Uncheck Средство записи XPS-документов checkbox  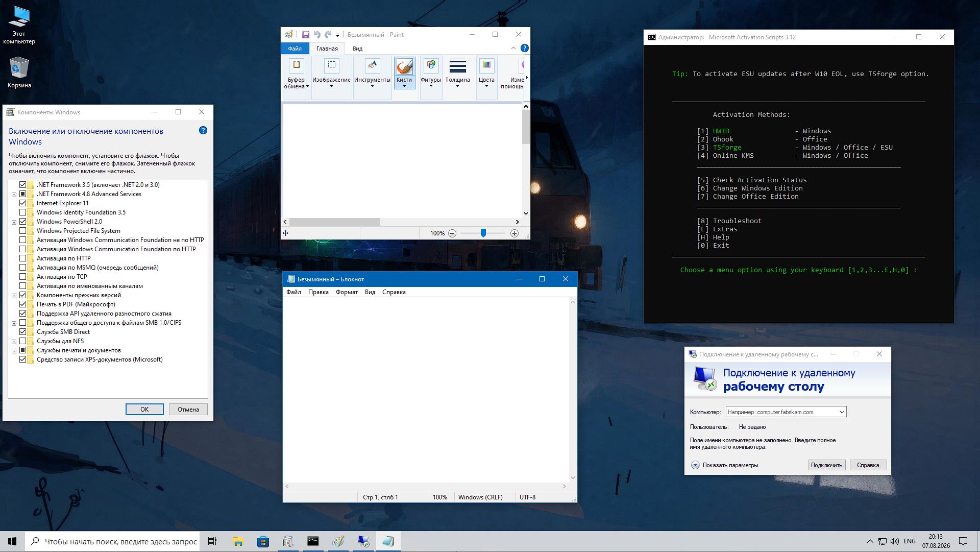click(23, 359)
